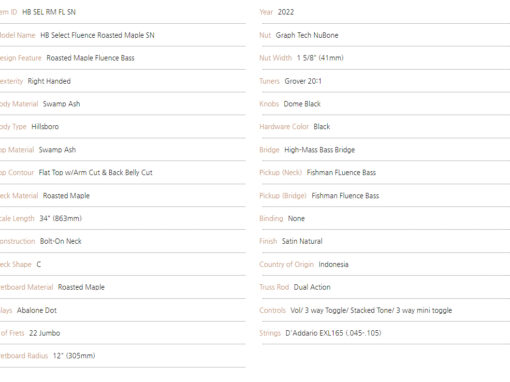Select the Dome Black knobs entry
The image size is (510, 382).
coord(302,104)
